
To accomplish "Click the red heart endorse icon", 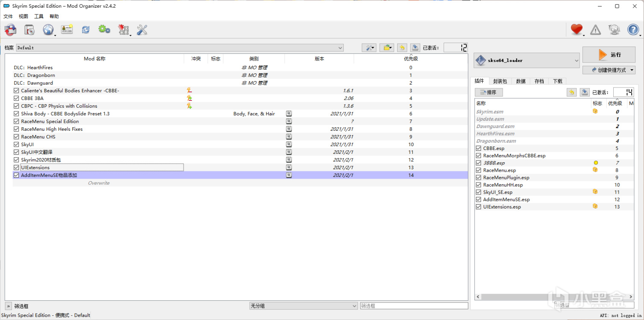I will click(x=577, y=29).
